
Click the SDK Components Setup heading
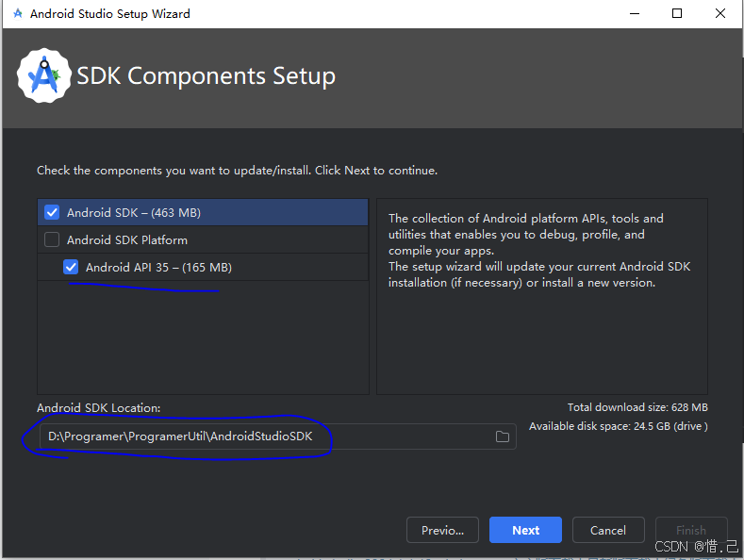pos(206,76)
